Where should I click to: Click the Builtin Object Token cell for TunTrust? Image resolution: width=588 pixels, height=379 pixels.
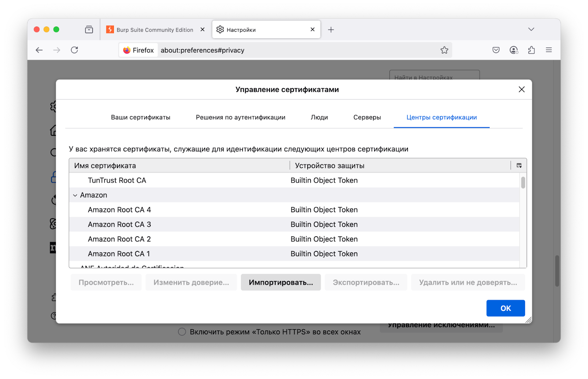[x=324, y=180]
